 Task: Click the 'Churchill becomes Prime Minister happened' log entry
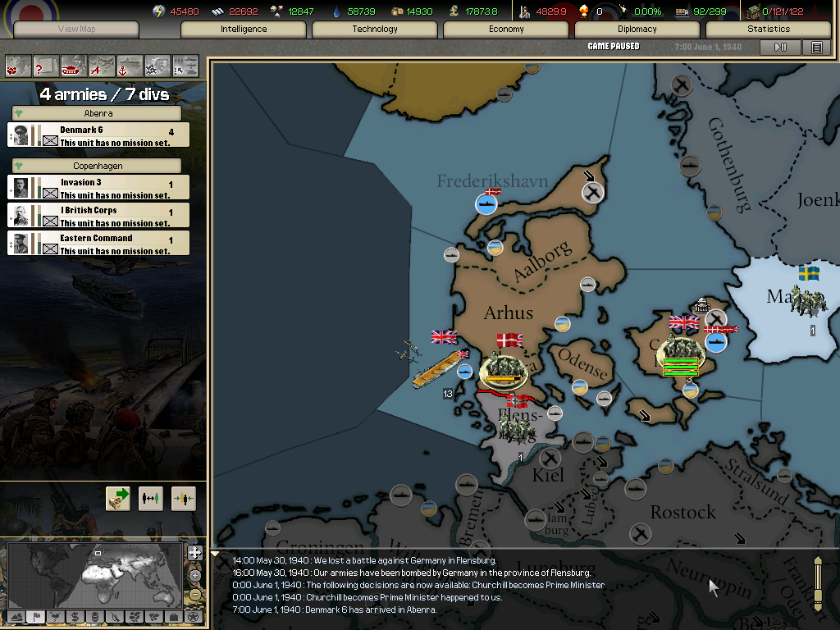pyautogui.click(x=367, y=597)
